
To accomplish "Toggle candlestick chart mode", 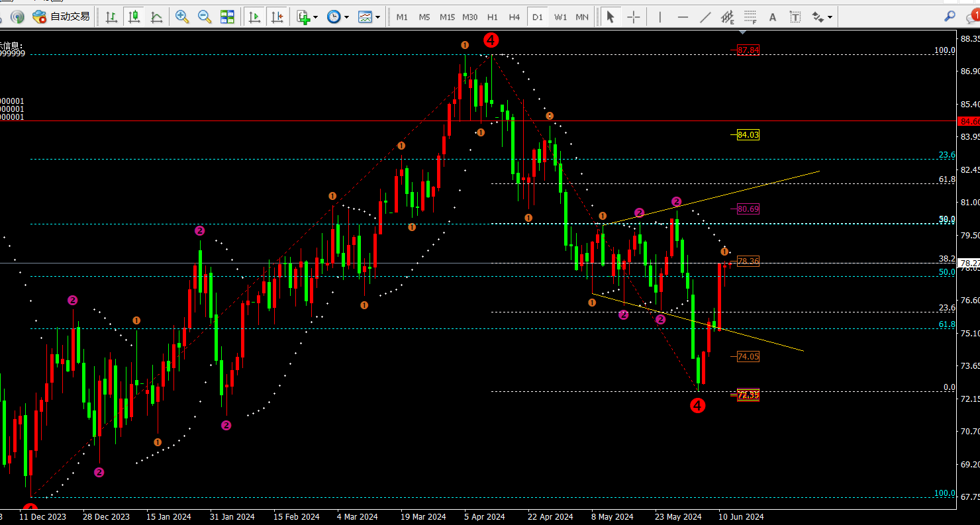I will pyautogui.click(x=134, y=17).
